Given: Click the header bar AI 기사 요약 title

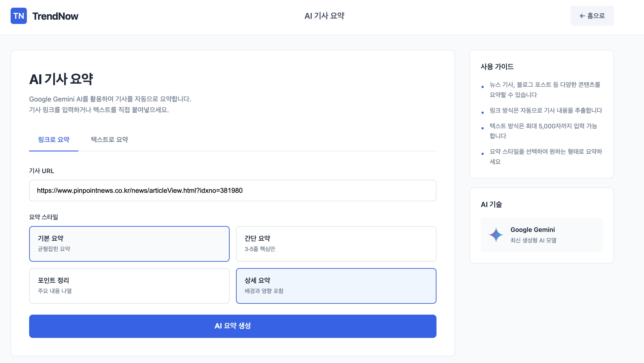Looking at the screenshot, I should point(324,16).
